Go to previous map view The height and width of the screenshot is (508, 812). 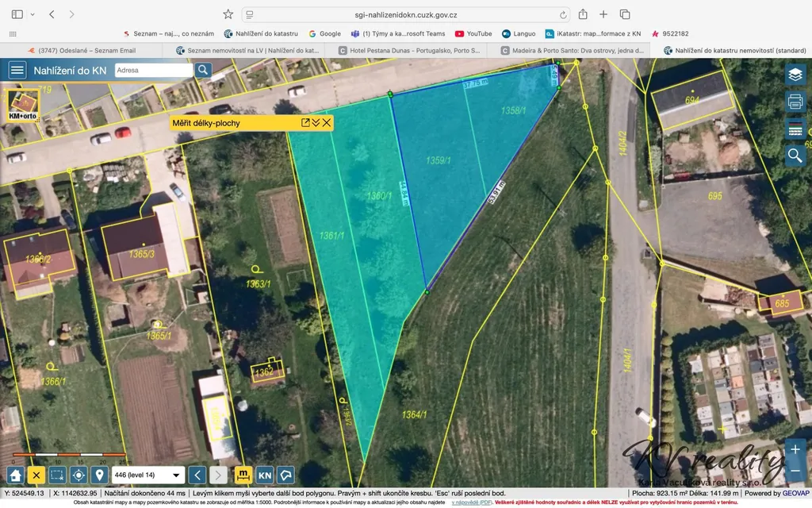(x=197, y=475)
